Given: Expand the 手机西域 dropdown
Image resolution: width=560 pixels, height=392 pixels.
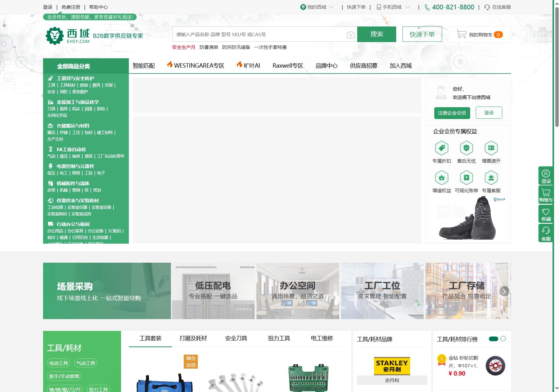Looking at the screenshot, I should pyautogui.click(x=407, y=7).
